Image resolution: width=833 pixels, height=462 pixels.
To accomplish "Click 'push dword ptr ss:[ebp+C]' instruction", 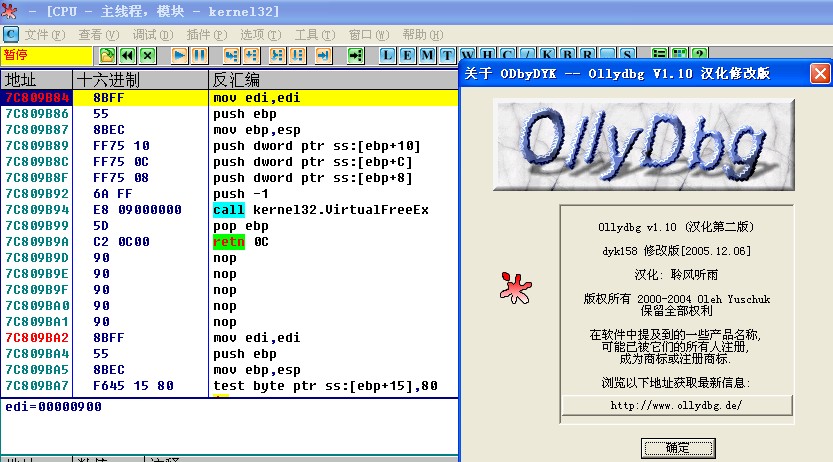I will pos(312,161).
